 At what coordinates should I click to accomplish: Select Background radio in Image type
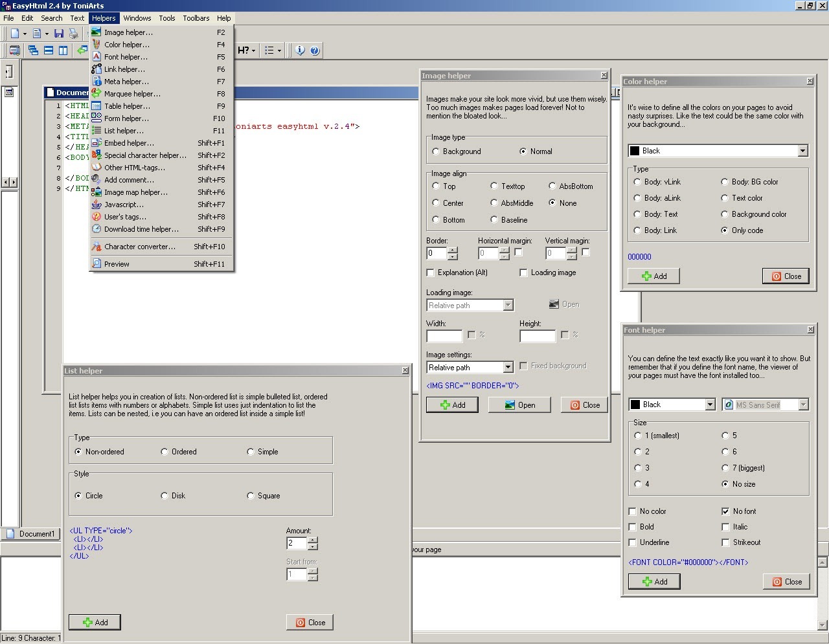click(436, 151)
